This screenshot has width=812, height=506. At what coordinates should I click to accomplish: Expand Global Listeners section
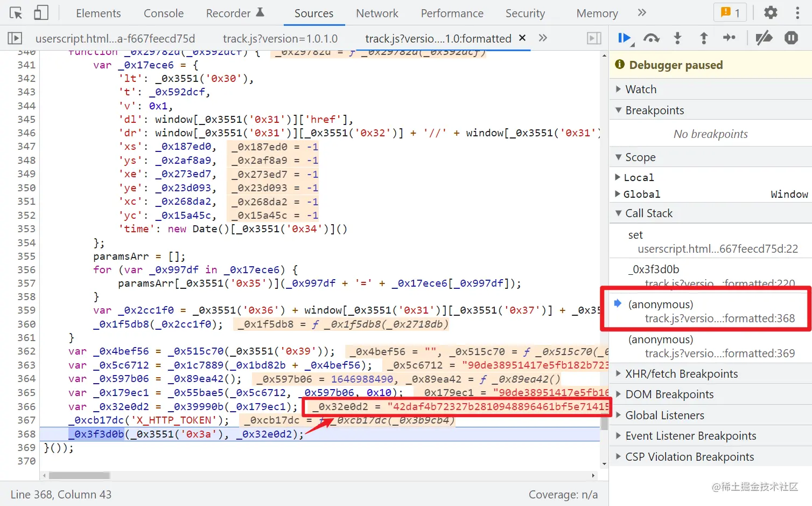711,415
